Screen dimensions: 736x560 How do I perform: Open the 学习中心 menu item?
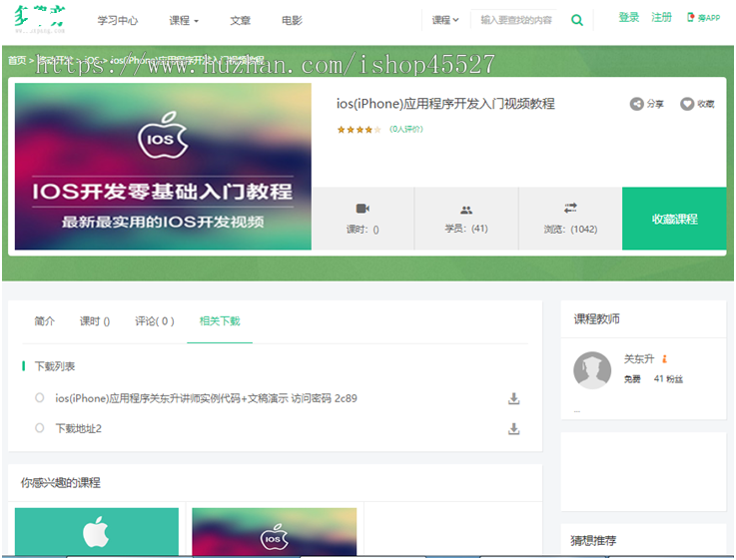[118, 21]
